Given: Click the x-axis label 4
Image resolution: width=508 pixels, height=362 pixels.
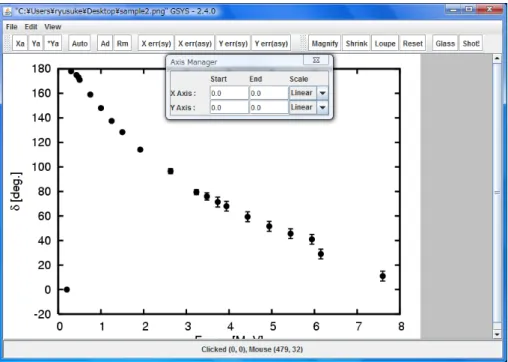Looking at the screenshot, I should coord(230,326).
